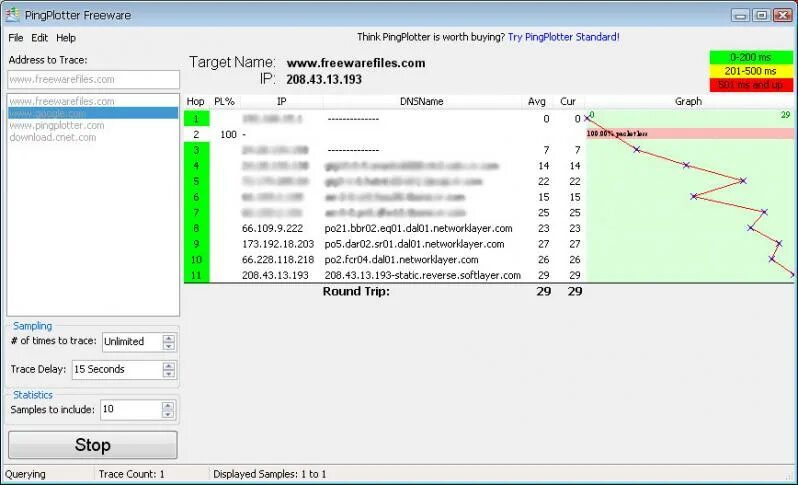Click the 100.00% packet loss graph bar
The height and width of the screenshot is (485, 798).
pos(690,134)
